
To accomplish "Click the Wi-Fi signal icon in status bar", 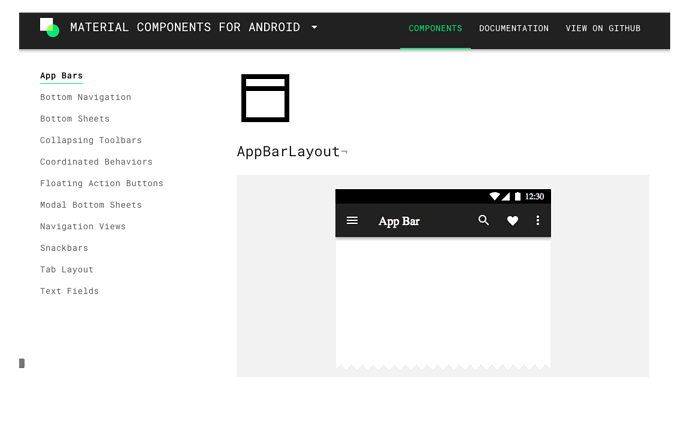I will pyautogui.click(x=495, y=196).
